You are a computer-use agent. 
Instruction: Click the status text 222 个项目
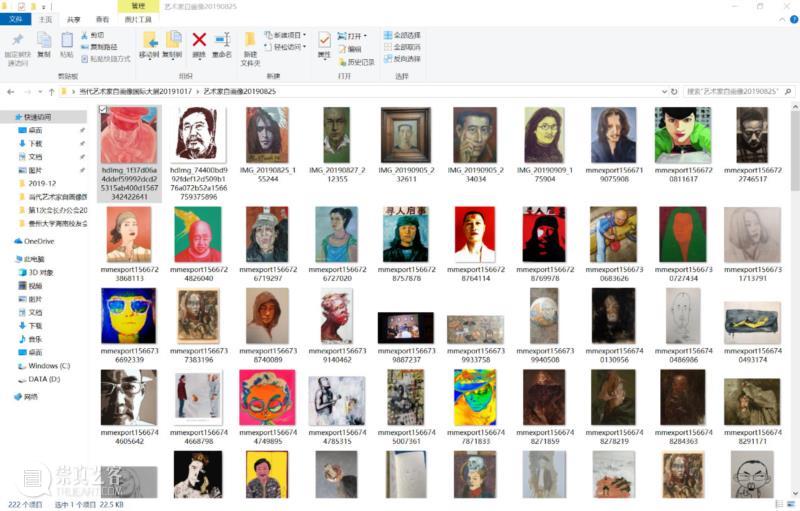pyautogui.click(x=25, y=504)
